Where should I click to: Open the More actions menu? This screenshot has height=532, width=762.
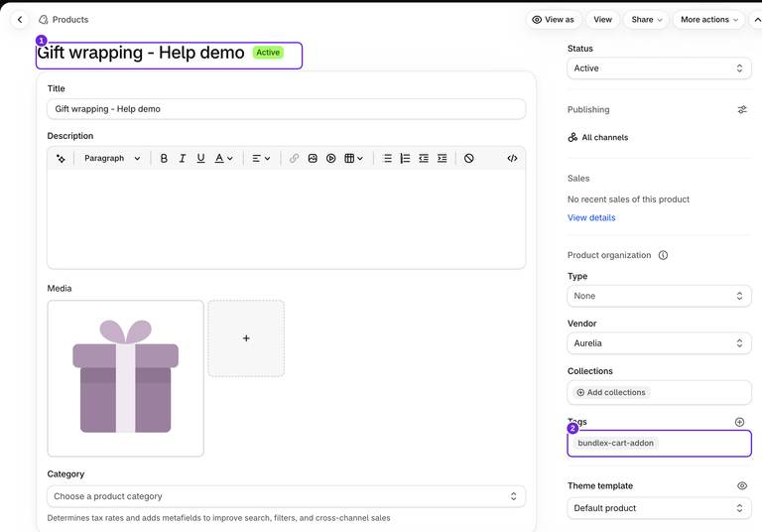point(709,20)
